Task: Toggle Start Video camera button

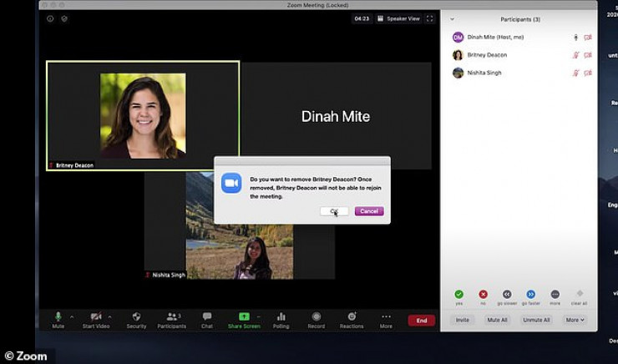Action: coord(95,317)
